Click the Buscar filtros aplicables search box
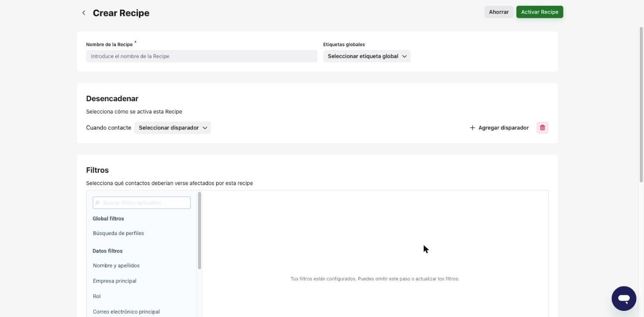 click(x=142, y=203)
